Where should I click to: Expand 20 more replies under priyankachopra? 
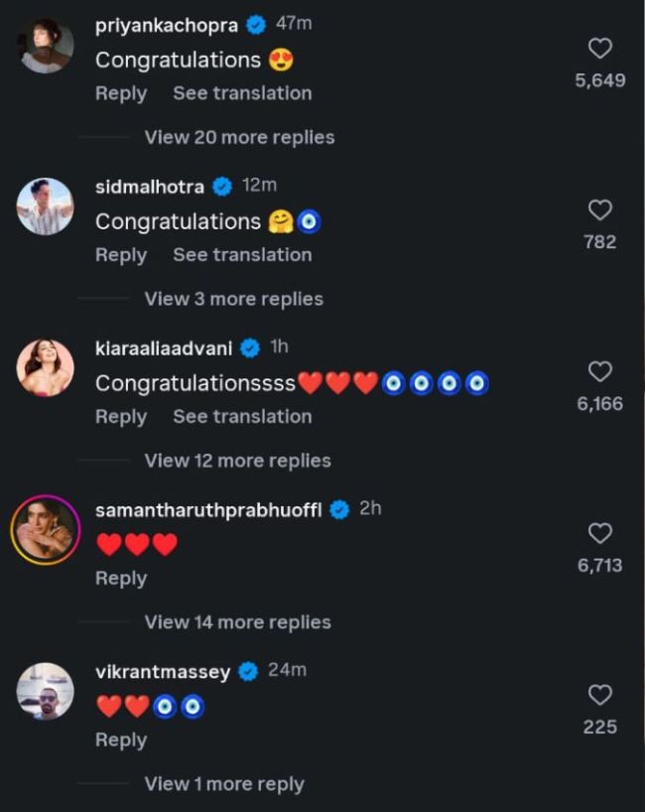pyautogui.click(x=239, y=137)
